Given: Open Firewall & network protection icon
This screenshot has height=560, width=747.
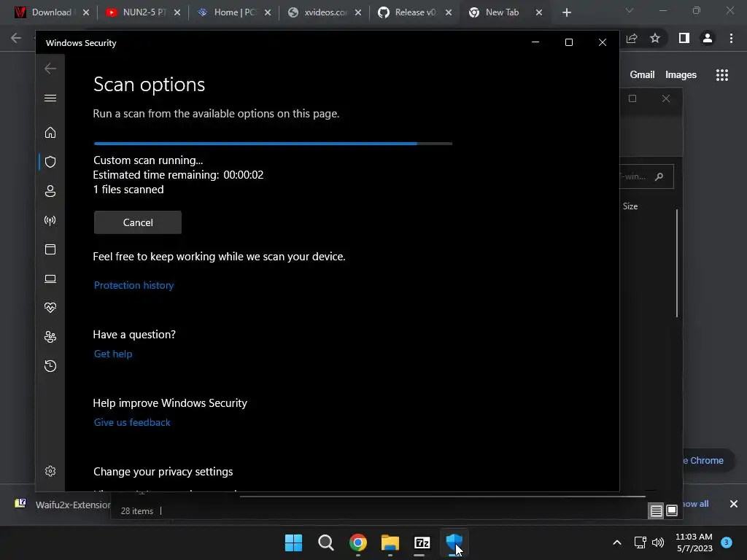Looking at the screenshot, I should (50, 220).
